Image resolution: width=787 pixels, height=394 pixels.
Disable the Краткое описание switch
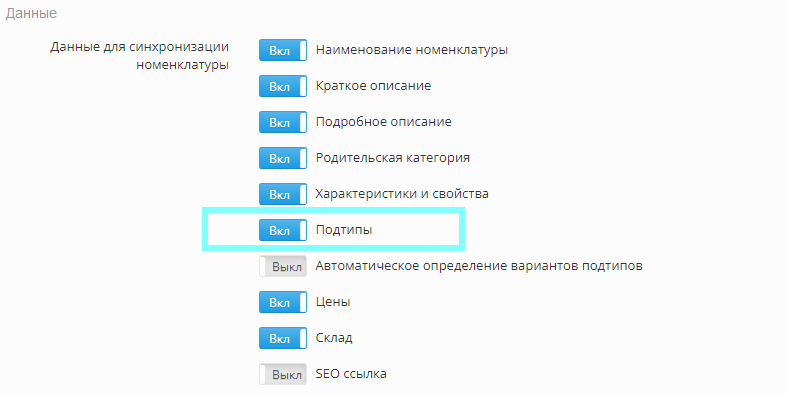283,86
